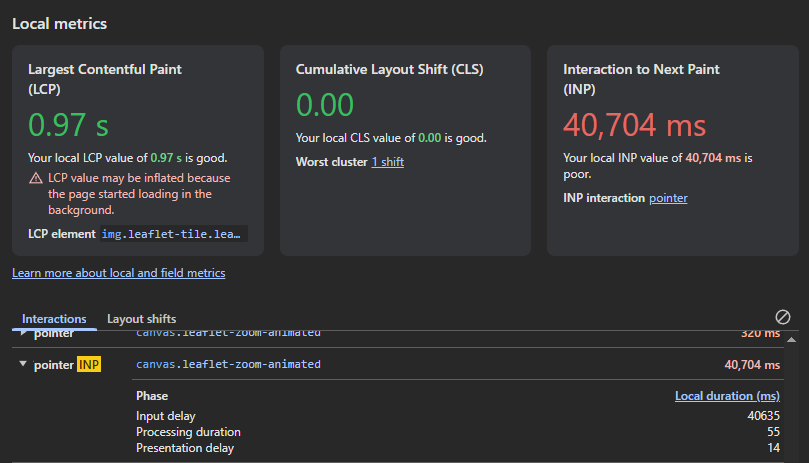Image resolution: width=809 pixels, height=463 pixels.
Task: Collapse the pointer INP interaction row
Action: tap(23, 365)
